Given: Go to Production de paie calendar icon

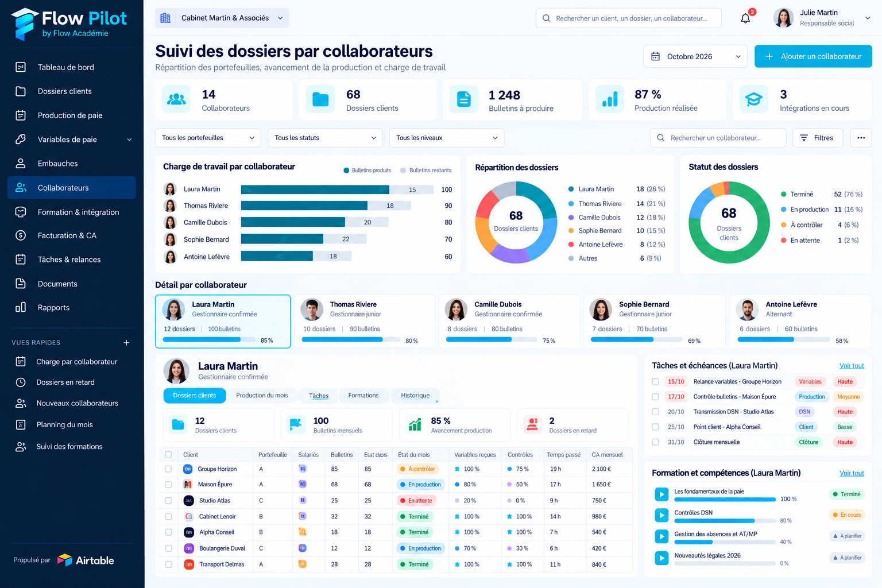Looking at the screenshot, I should [21, 115].
